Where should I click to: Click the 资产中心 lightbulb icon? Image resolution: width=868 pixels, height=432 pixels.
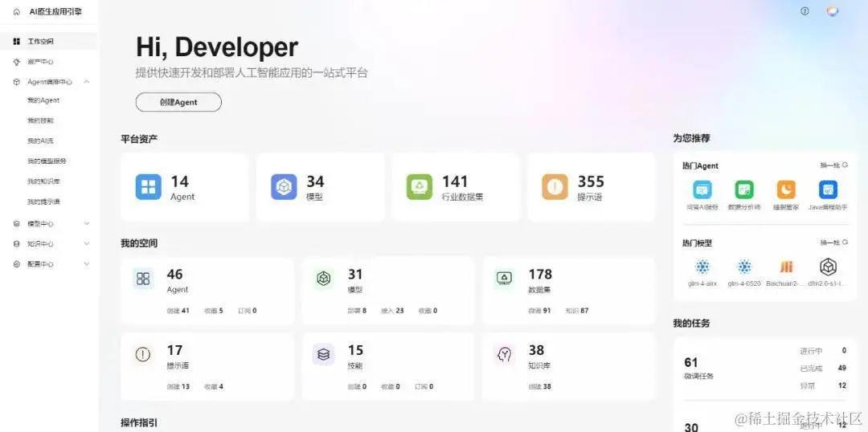tap(16, 61)
